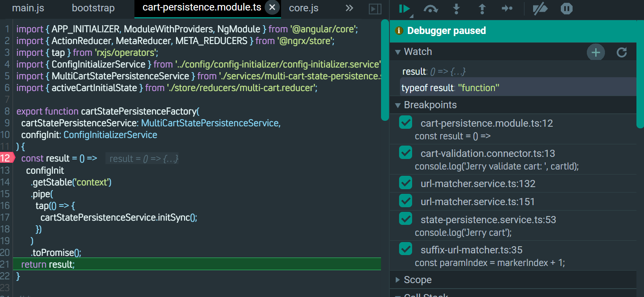Uncheck suffix-url-matcher.ts:35 breakpoint
The height and width of the screenshot is (297, 644).
pyautogui.click(x=406, y=249)
